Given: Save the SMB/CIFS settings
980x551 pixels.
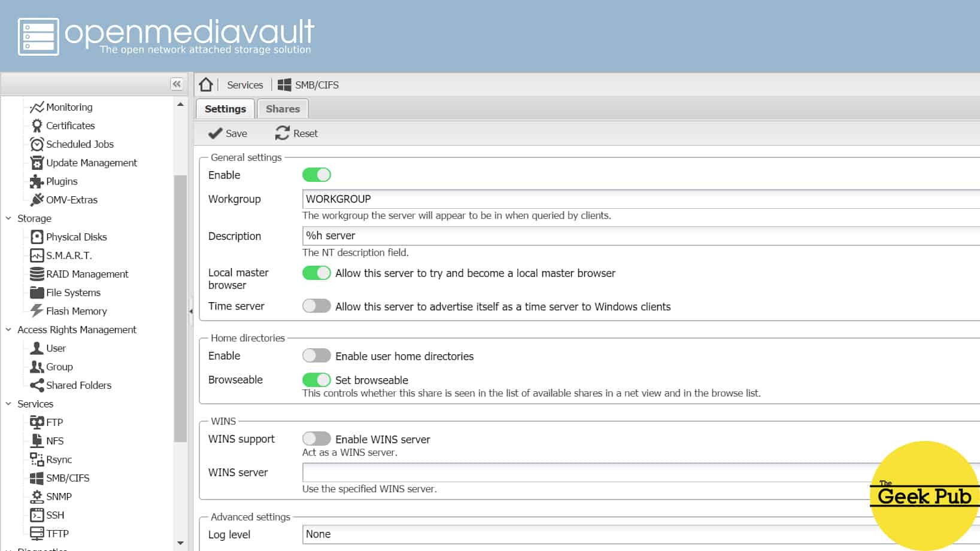Looking at the screenshot, I should click(x=227, y=133).
